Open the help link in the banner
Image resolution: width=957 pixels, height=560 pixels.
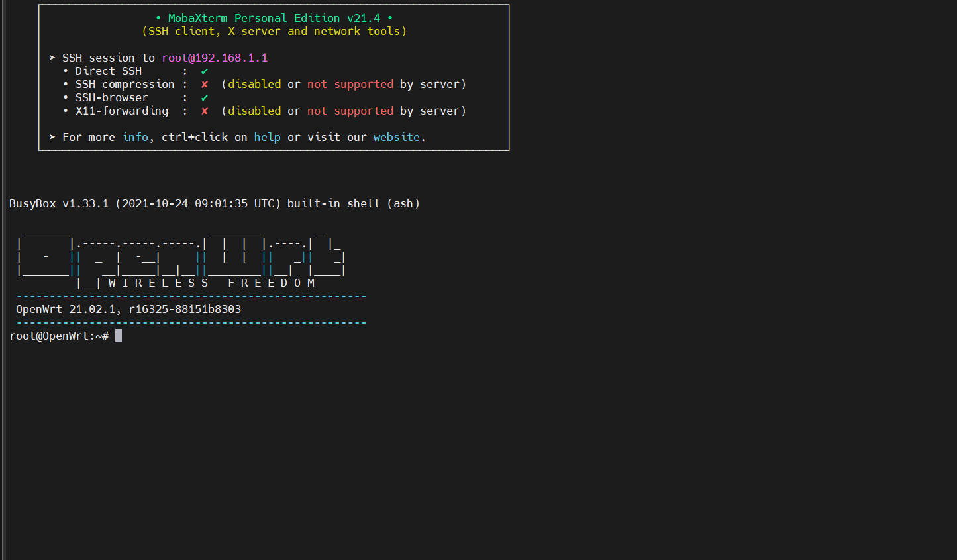click(x=268, y=137)
